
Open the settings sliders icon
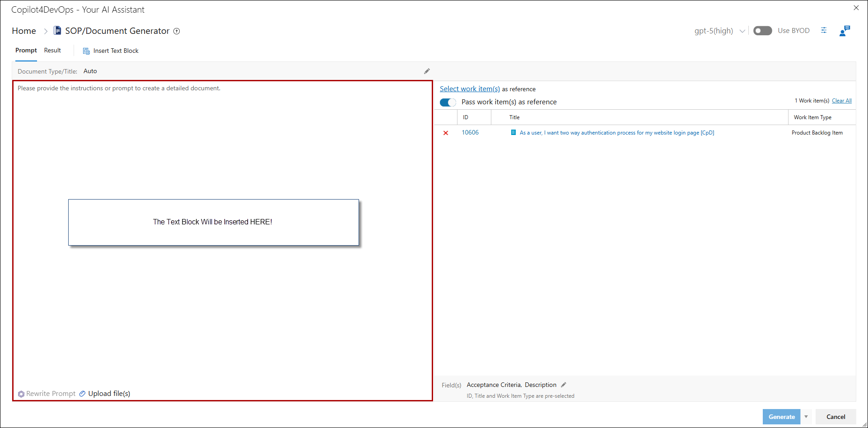(x=824, y=30)
